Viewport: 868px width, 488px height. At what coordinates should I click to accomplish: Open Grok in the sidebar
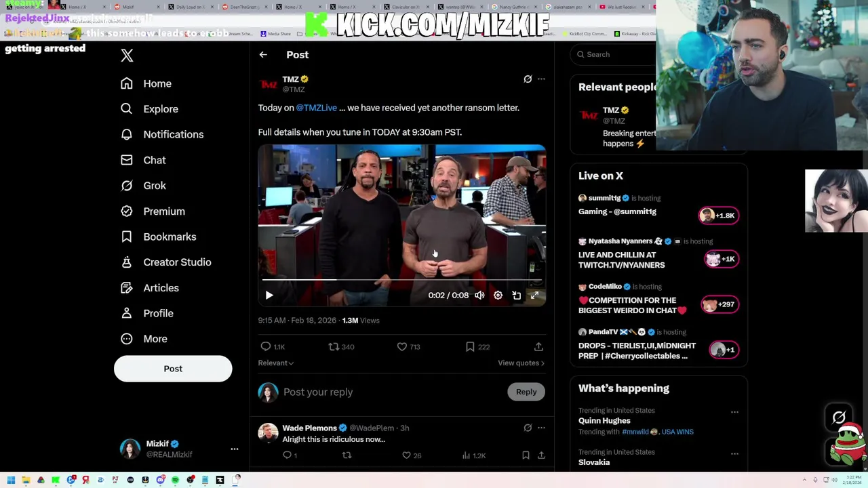143,185
